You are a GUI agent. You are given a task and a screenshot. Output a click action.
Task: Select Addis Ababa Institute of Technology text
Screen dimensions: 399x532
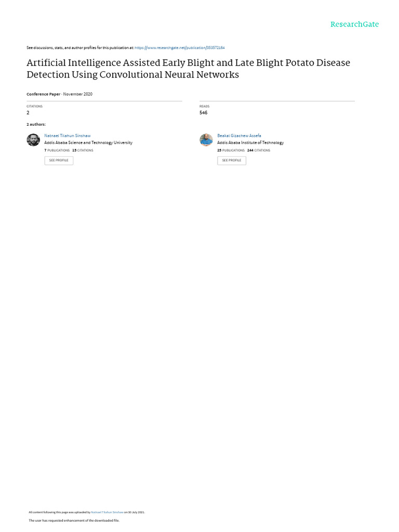[250, 142]
